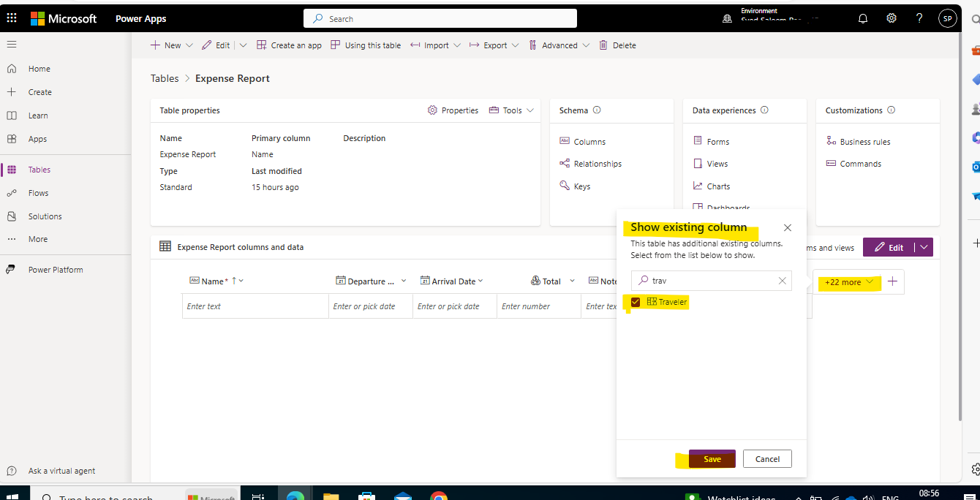Click the Customizations info icon
The width and height of the screenshot is (980, 500).
[x=891, y=110]
